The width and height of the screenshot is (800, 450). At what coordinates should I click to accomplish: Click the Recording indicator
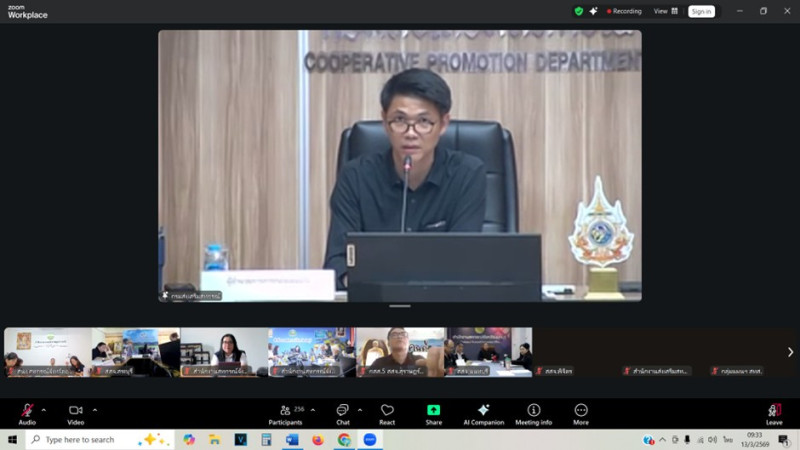624,11
